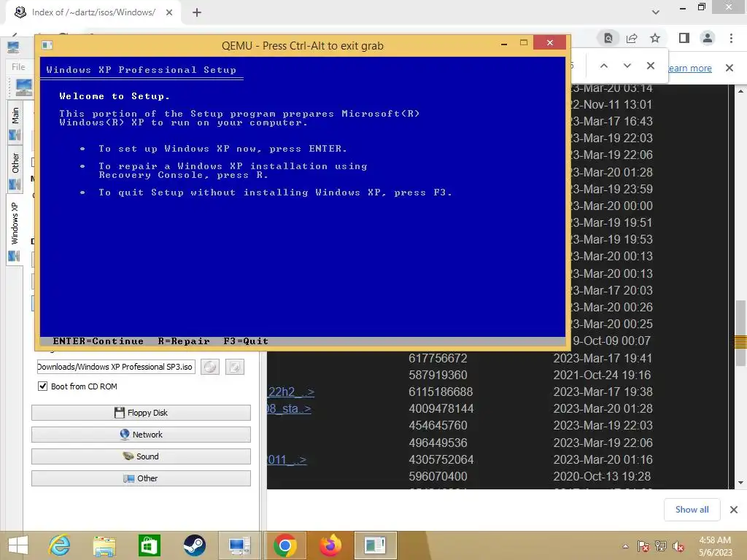Close the downloads bar
The height and width of the screenshot is (560, 747).
[x=734, y=510]
